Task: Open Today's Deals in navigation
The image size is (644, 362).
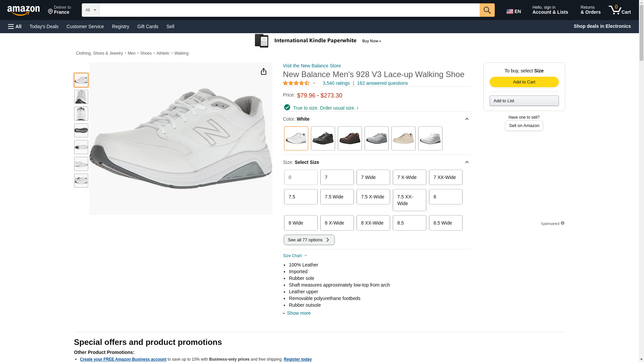Action: click(x=44, y=26)
